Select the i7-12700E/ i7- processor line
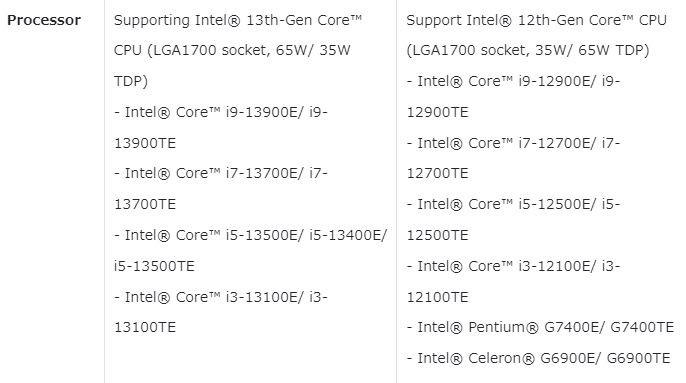The image size is (686, 383). pyautogui.click(x=513, y=143)
